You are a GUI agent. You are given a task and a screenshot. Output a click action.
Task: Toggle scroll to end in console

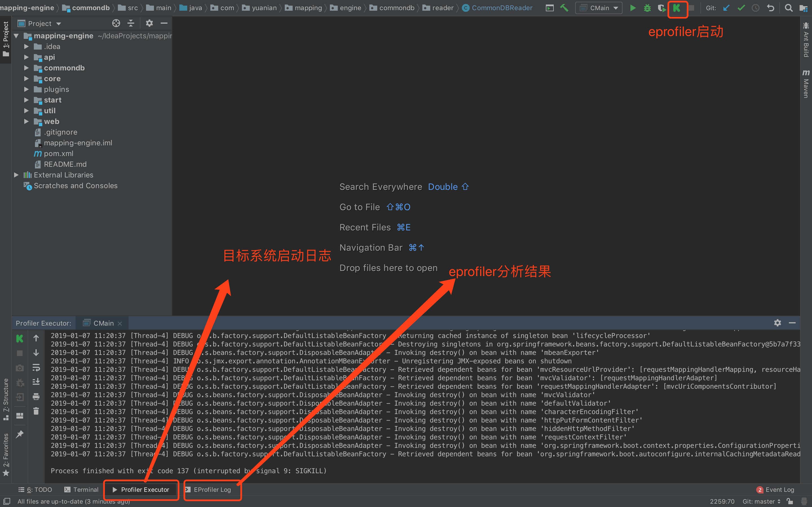36,382
